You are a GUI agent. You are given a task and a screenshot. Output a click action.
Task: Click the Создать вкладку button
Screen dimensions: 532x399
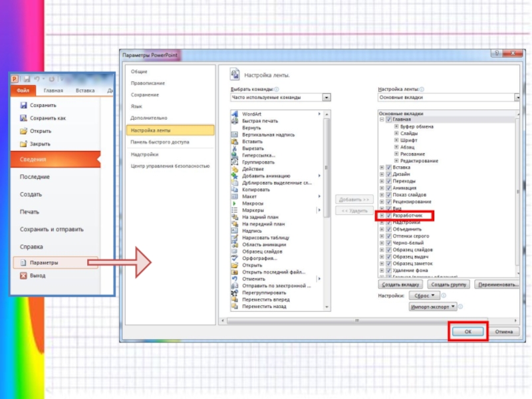(x=400, y=285)
